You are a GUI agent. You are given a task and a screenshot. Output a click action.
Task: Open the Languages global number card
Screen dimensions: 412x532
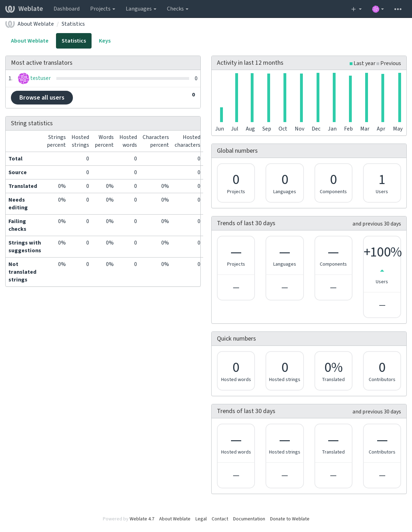click(x=285, y=183)
